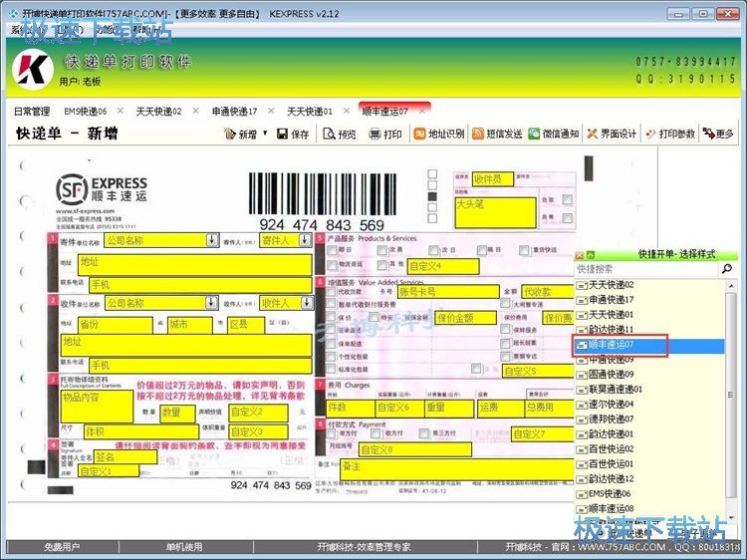Click the 大头笔 field
The height and width of the screenshot is (560, 747).
(x=495, y=212)
